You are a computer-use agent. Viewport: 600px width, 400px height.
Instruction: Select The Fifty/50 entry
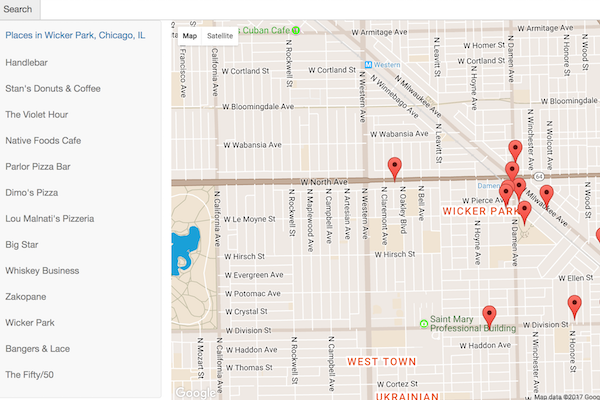(29, 375)
